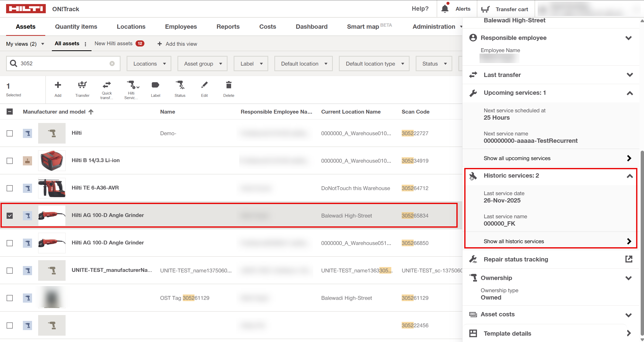Check the Hilti TE 6-A36-AVR row checkbox

pos(10,188)
